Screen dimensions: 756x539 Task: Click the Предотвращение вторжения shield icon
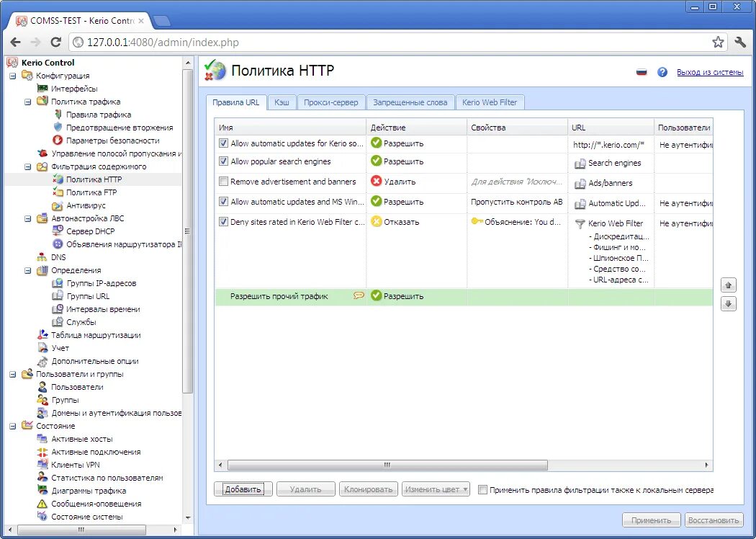click(58, 128)
